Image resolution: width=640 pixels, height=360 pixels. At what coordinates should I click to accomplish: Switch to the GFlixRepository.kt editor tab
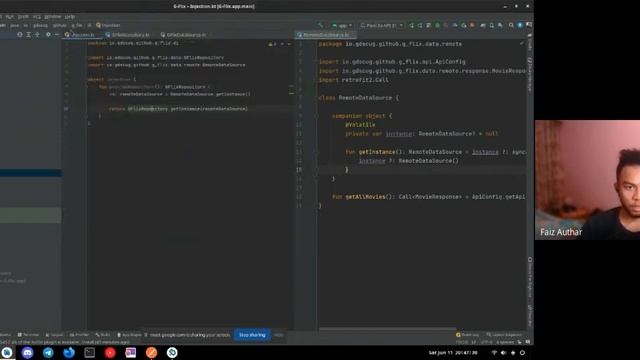click(128, 35)
